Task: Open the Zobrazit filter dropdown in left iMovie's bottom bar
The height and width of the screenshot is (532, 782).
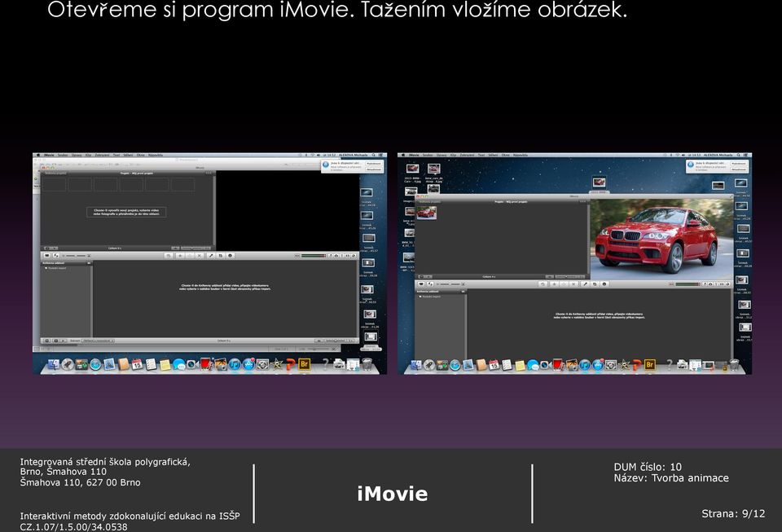Action: 98,341
